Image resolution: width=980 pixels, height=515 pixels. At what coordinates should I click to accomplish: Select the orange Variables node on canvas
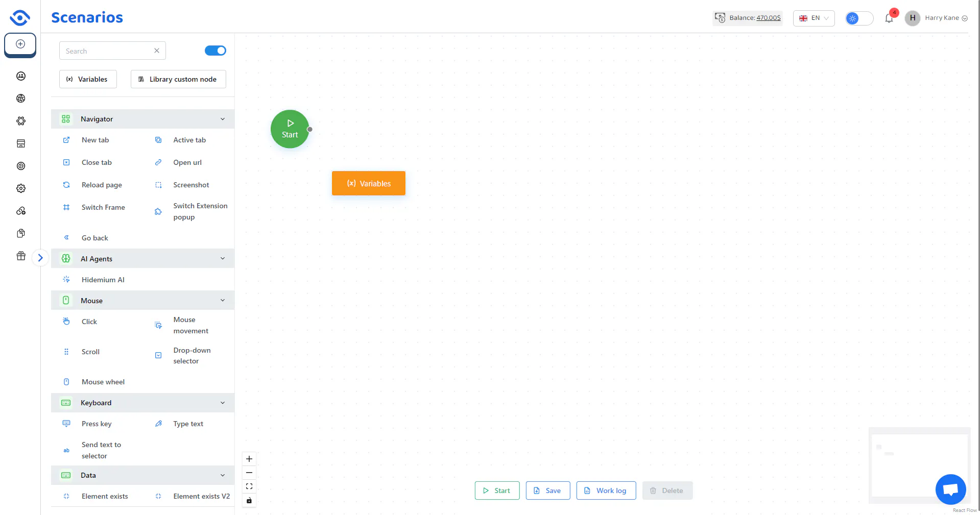pyautogui.click(x=369, y=183)
